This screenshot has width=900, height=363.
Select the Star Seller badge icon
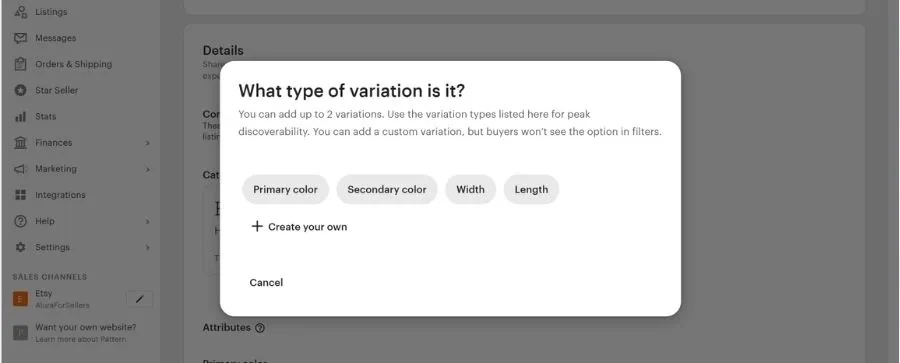pos(21,90)
